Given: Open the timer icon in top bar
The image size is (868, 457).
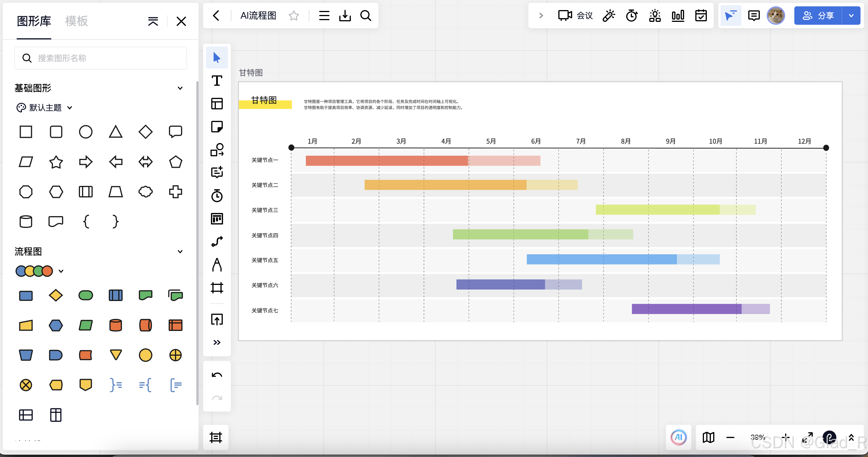Looking at the screenshot, I should (631, 16).
